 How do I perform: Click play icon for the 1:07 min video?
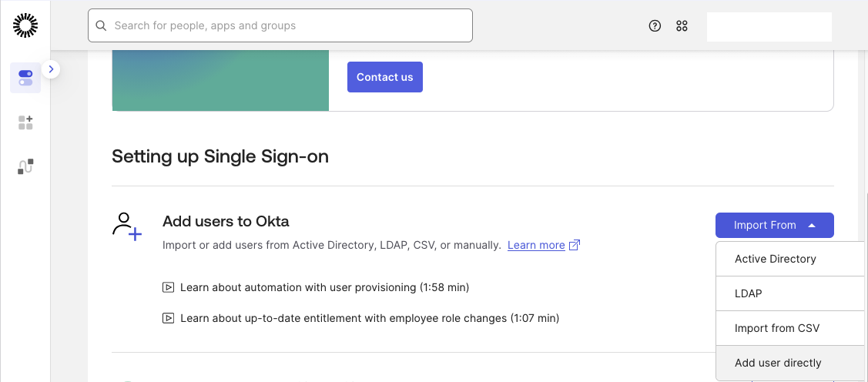168,318
